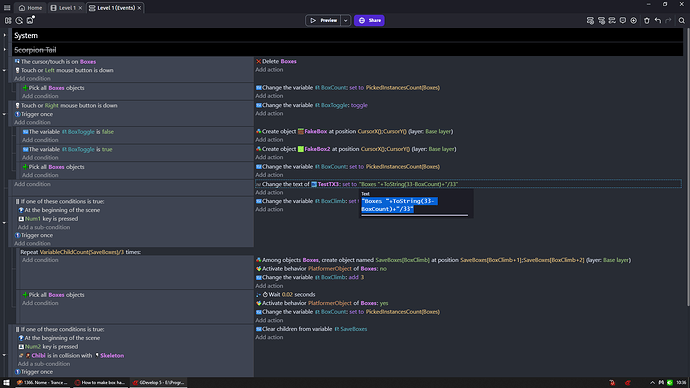Click the GDevelop 5 taskbar button
Viewport: 690px width, 388px height.
(x=158, y=383)
